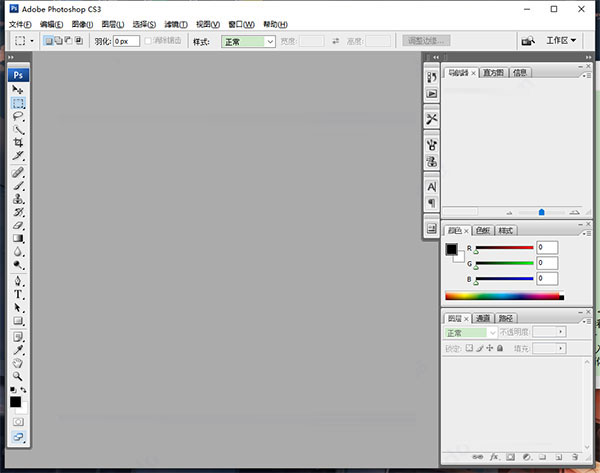Select the Eyedropper tool
Viewport: 600px width, 473px height.
(18, 350)
